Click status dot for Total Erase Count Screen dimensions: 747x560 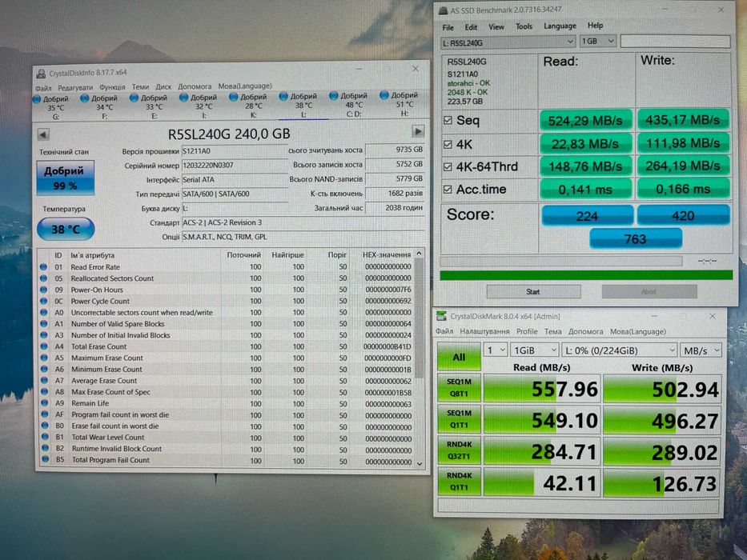tap(44, 346)
